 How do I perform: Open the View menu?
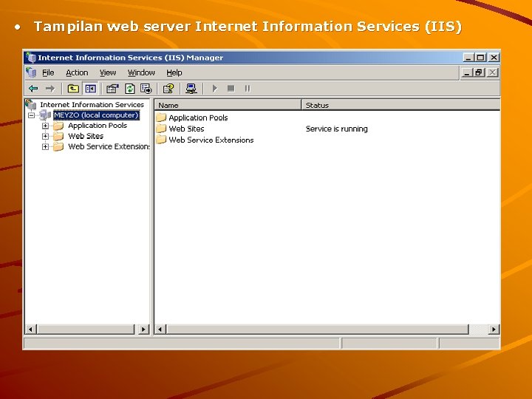point(108,72)
